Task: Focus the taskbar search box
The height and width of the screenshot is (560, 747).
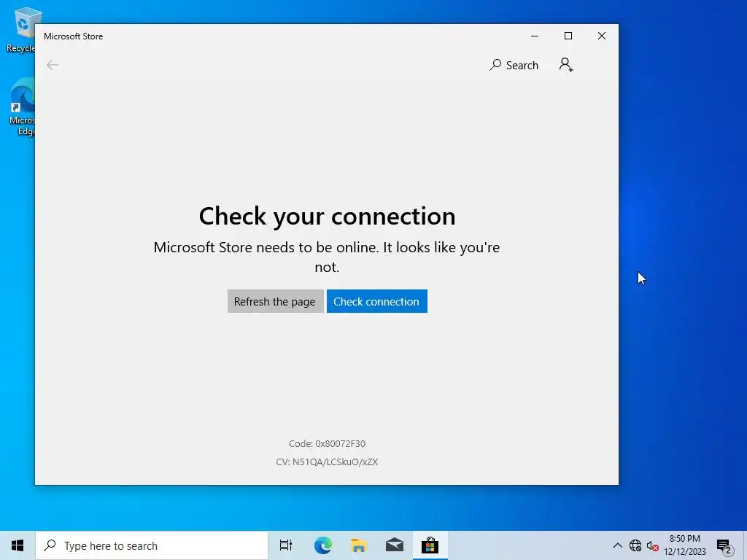Action: 152,545
